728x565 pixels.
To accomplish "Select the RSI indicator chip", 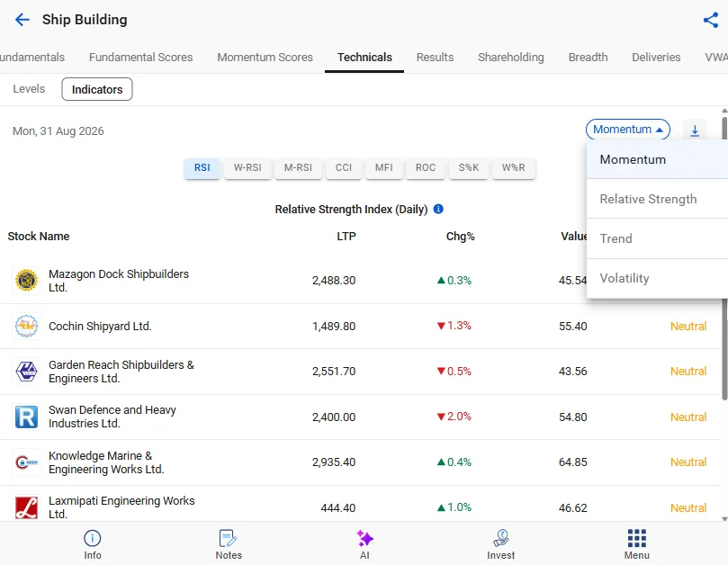I will (x=202, y=167).
